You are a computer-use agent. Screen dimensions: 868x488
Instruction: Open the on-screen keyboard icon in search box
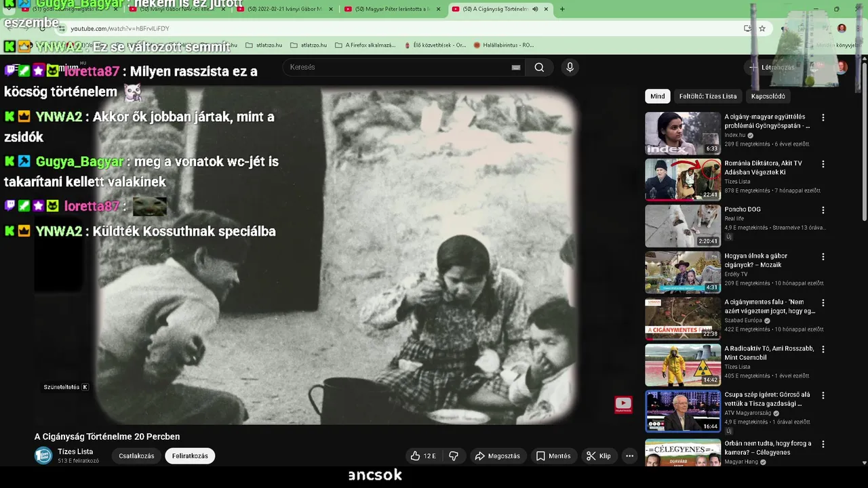[516, 67]
